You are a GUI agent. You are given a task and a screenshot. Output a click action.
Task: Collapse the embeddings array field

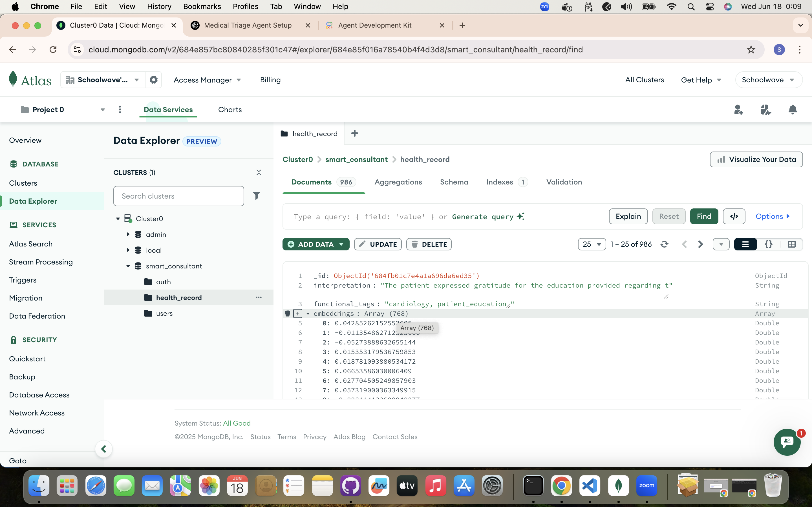click(308, 313)
